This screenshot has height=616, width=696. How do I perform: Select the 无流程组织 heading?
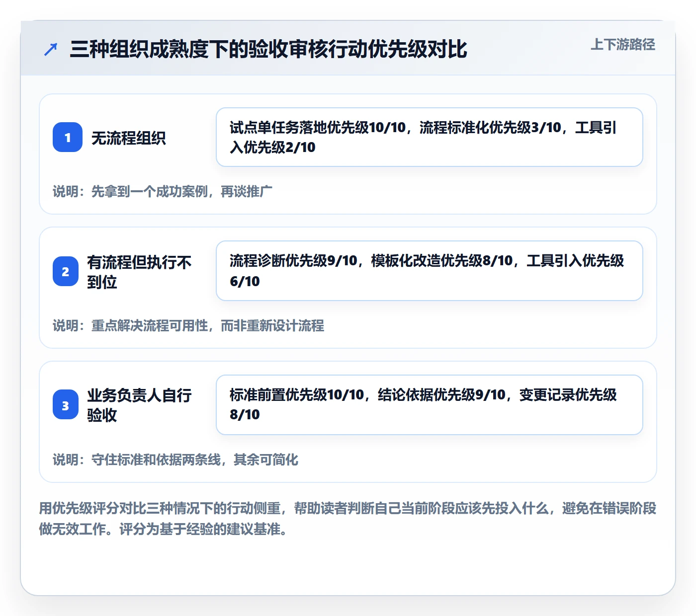click(128, 138)
